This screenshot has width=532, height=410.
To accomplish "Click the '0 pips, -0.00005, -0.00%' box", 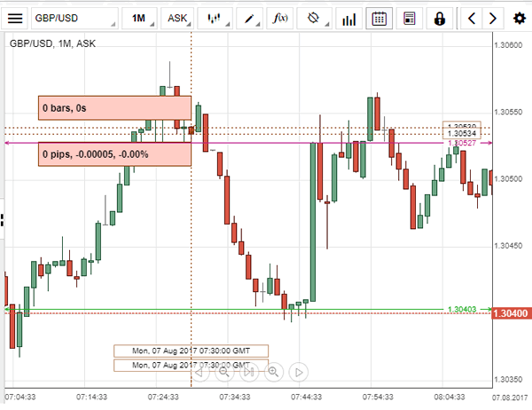I will 114,154.
